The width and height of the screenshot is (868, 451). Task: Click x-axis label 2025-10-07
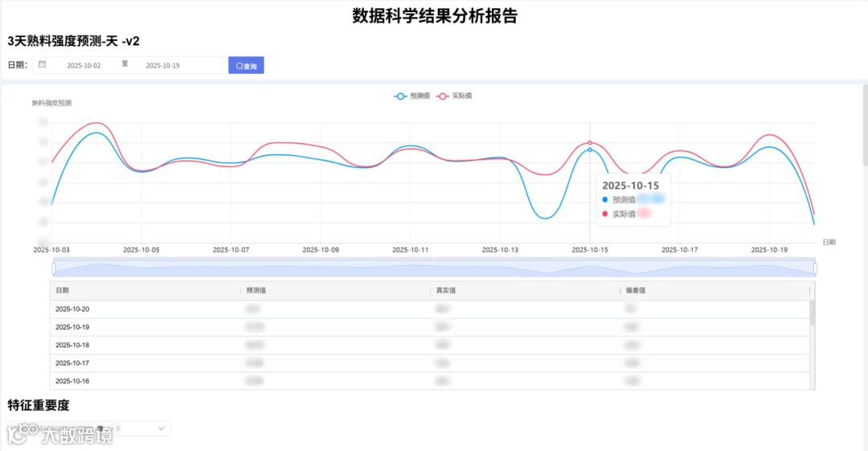[231, 250]
